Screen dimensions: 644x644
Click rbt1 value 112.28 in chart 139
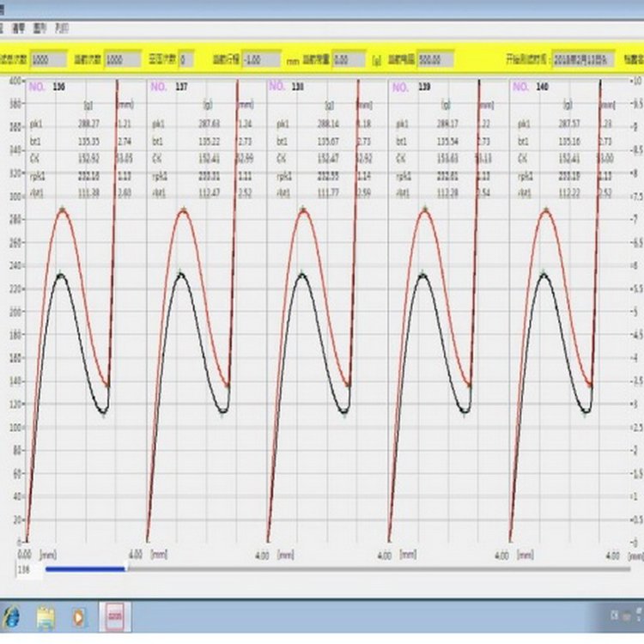(447, 193)
